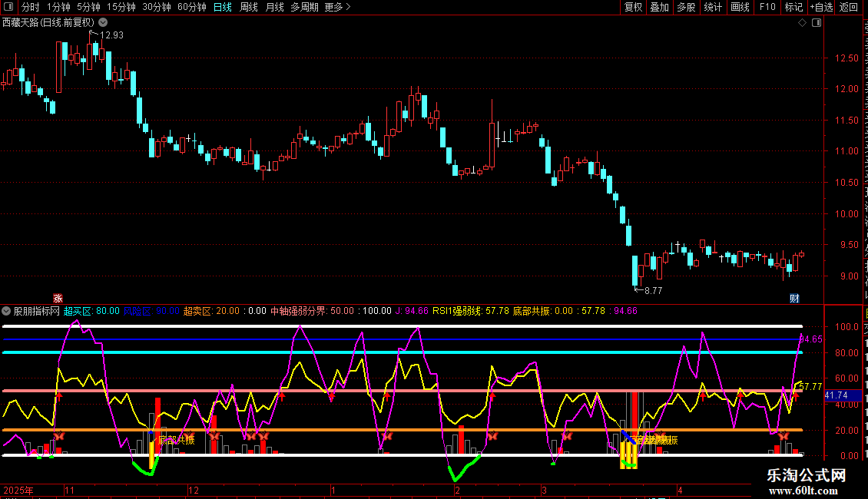Open the 画线 drawing tools

click(x=740, y=7)
